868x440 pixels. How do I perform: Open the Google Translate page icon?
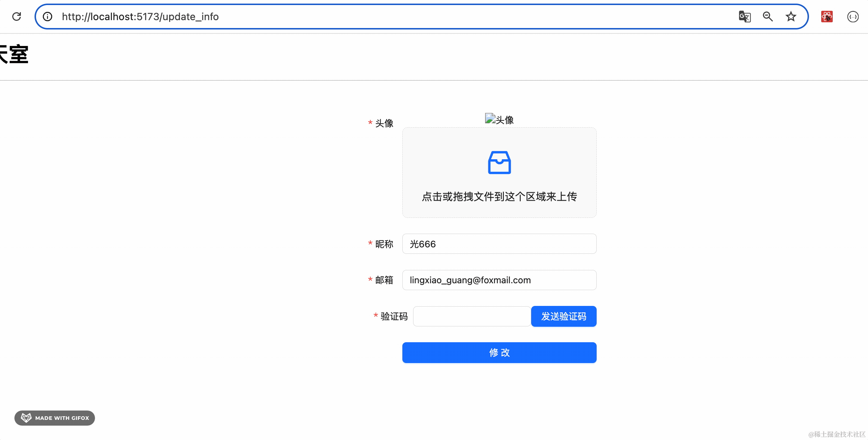(745, 17)
